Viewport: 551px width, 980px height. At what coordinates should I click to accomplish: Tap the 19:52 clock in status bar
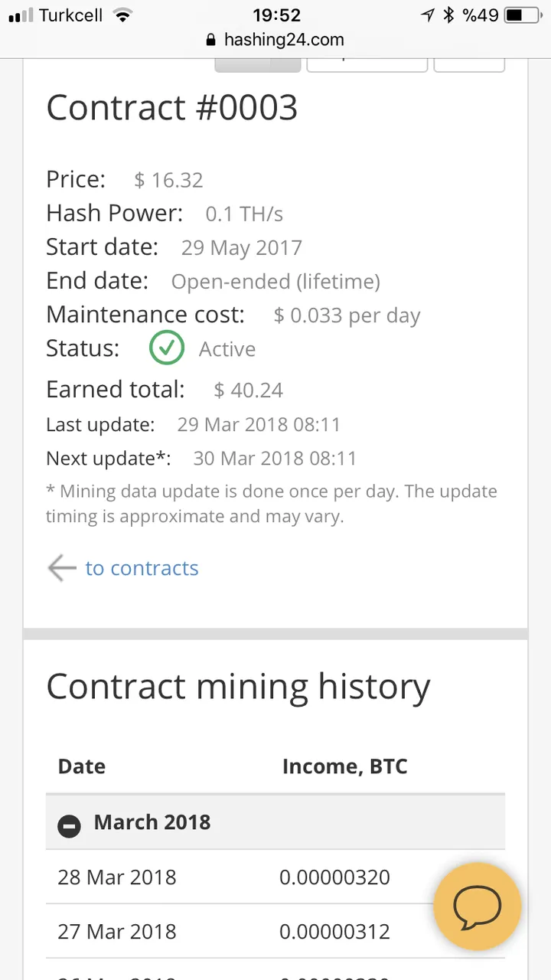tap(276, 15)
